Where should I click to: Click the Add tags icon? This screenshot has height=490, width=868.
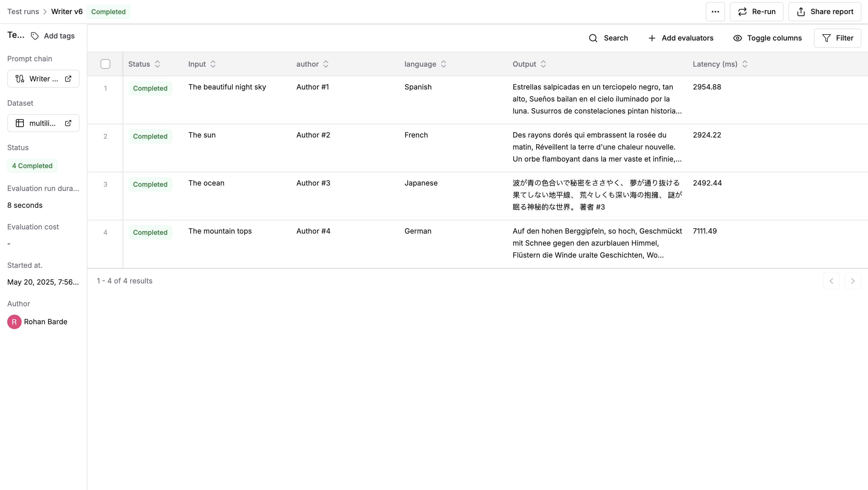click(35, 36)
